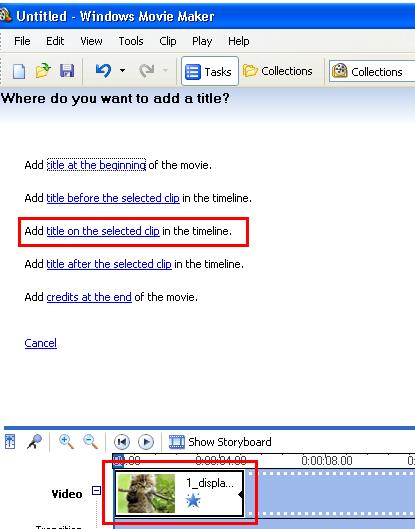Screen dimensions: 415x529
Task: Play the timeline
Action: click(146, 442)
